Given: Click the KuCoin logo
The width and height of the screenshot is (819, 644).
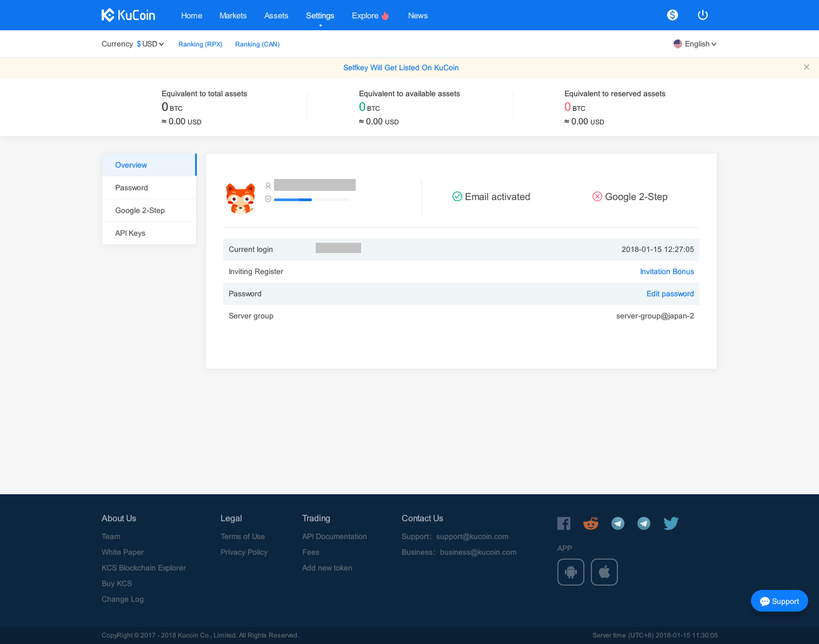Looking at the screenshot, I should coord(128,15).
